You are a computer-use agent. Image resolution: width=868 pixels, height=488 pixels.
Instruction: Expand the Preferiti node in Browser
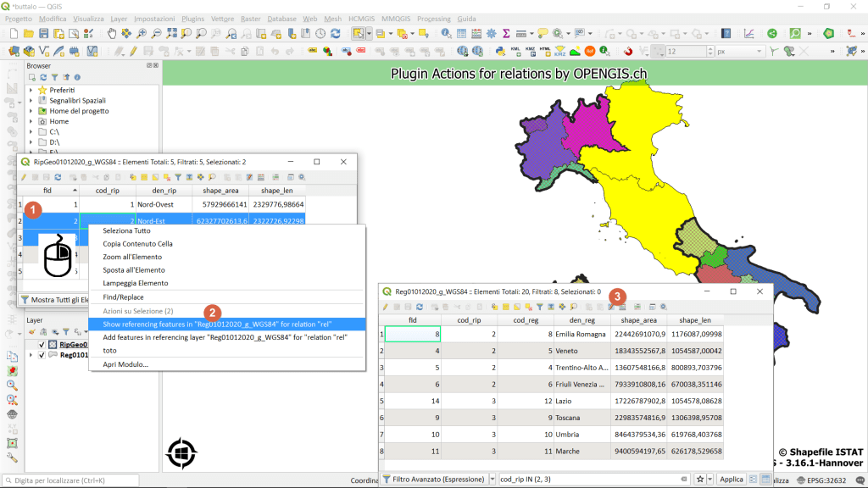tap(31, 90)
